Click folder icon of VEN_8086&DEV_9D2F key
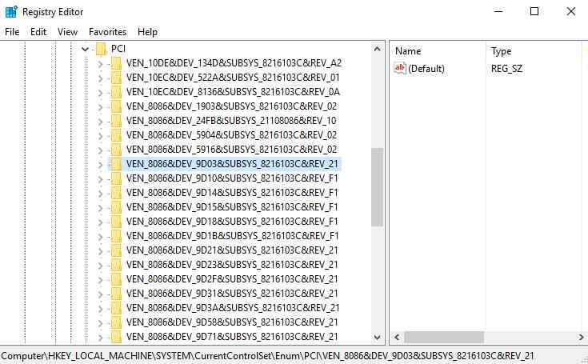The height and width of the screenshot is (364, 588). (116, 279)
